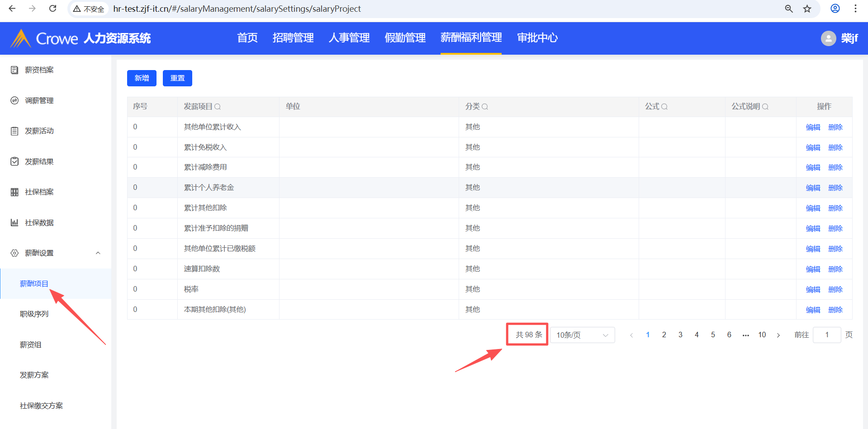Image resolution: width=868 pixels, height=429 pixels.
Task: Click the search icon beside 发薪项目 column header
Action: tap(218, 107)
